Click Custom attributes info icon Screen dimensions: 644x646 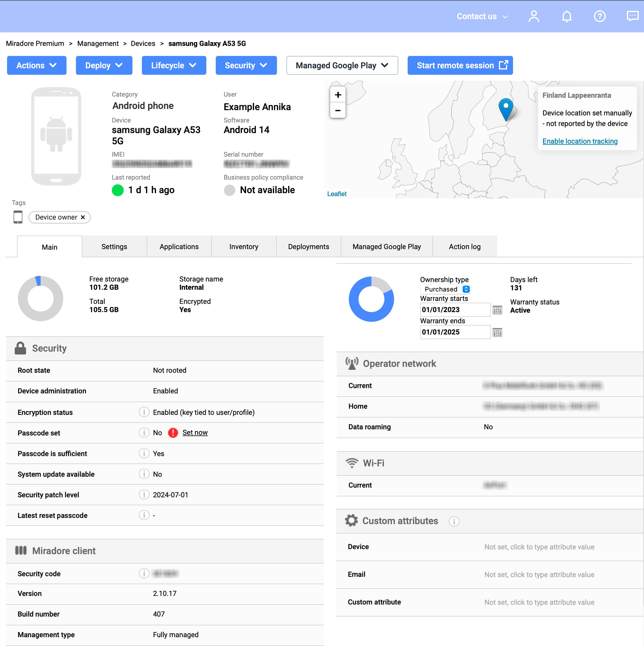tap(454, 521)
